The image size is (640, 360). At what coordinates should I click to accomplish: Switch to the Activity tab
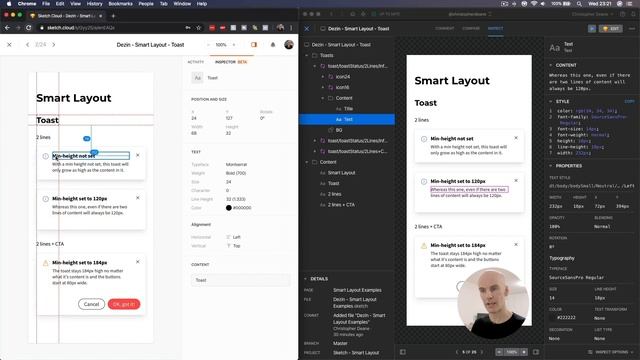click(x=196, y=62)
